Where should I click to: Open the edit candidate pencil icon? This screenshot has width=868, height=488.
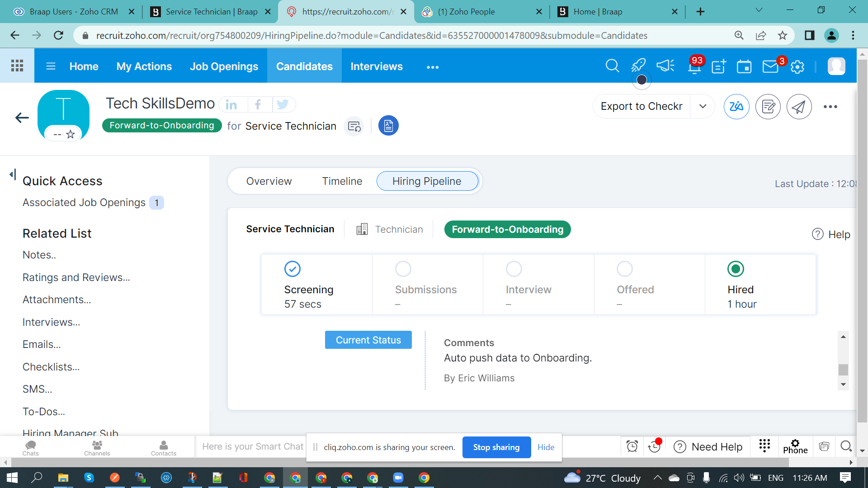click(768, 107)
